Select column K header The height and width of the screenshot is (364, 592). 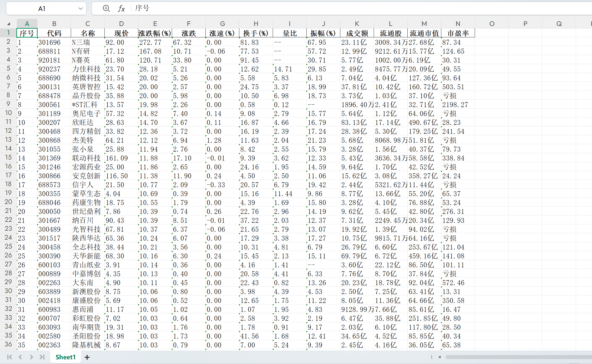coord(357,24)
